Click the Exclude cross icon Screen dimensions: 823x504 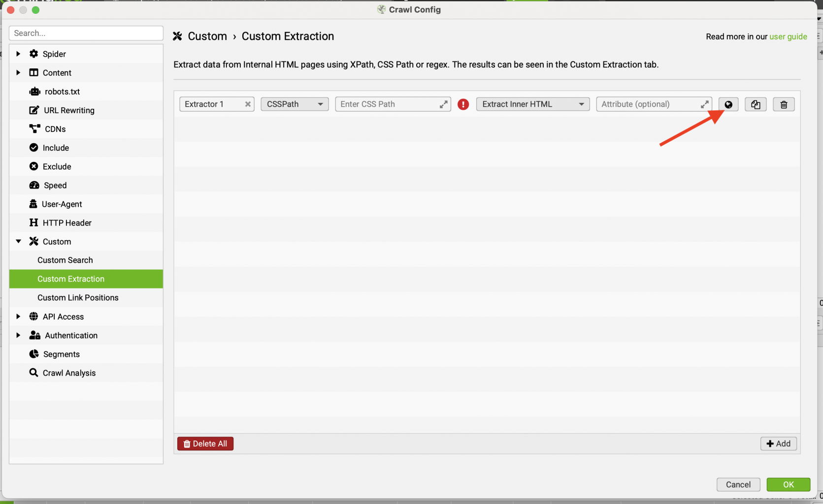point(33,166)
